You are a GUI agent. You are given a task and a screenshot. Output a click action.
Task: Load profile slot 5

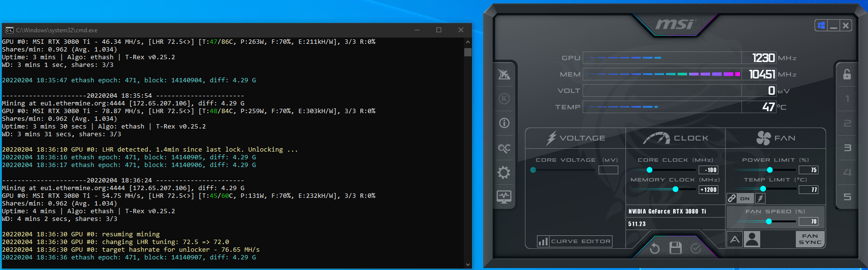click(847, 197)
